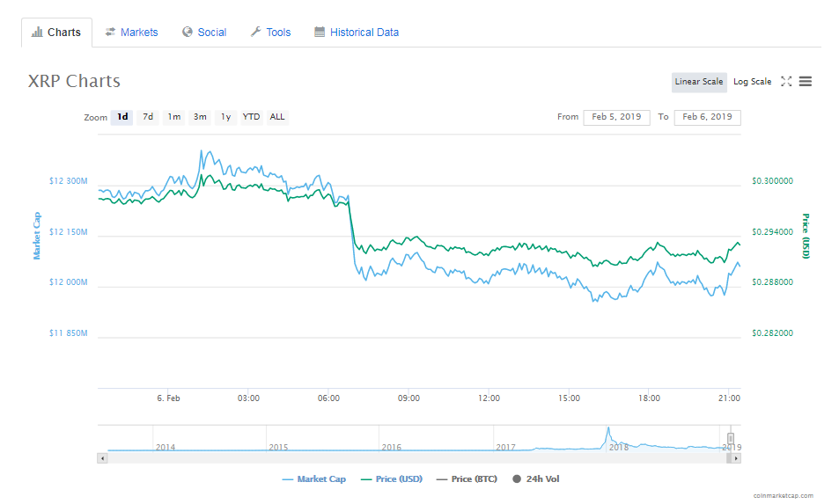
Task: Click the navigator right scroll arrow
Action: 736,458
